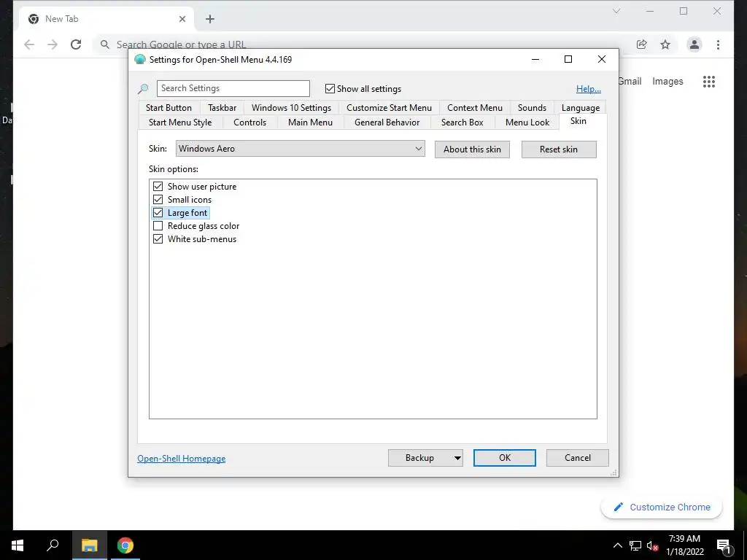Switch to the Taskbar tab

click(222, 108)
